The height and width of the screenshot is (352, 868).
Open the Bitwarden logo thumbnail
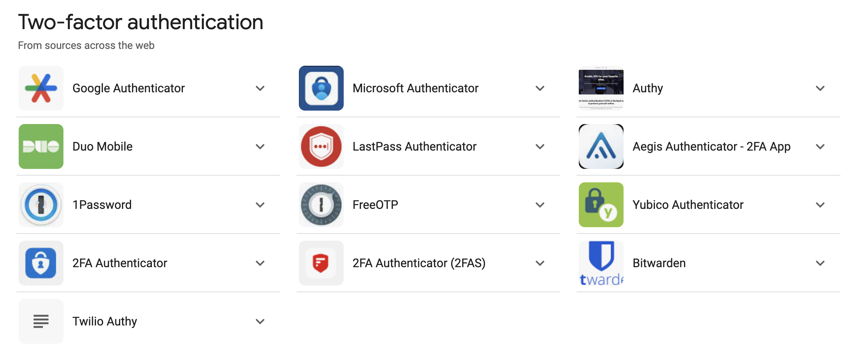(x=601, y=263)
